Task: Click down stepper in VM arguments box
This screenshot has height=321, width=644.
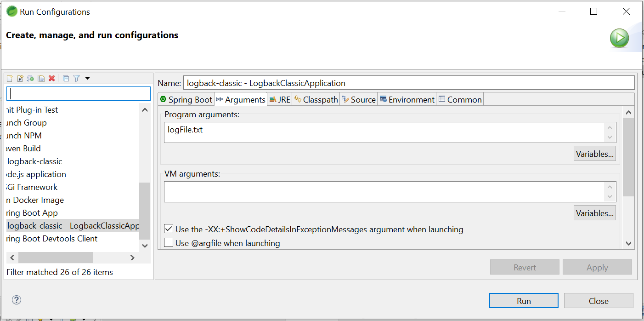Action: pos(610,196)
